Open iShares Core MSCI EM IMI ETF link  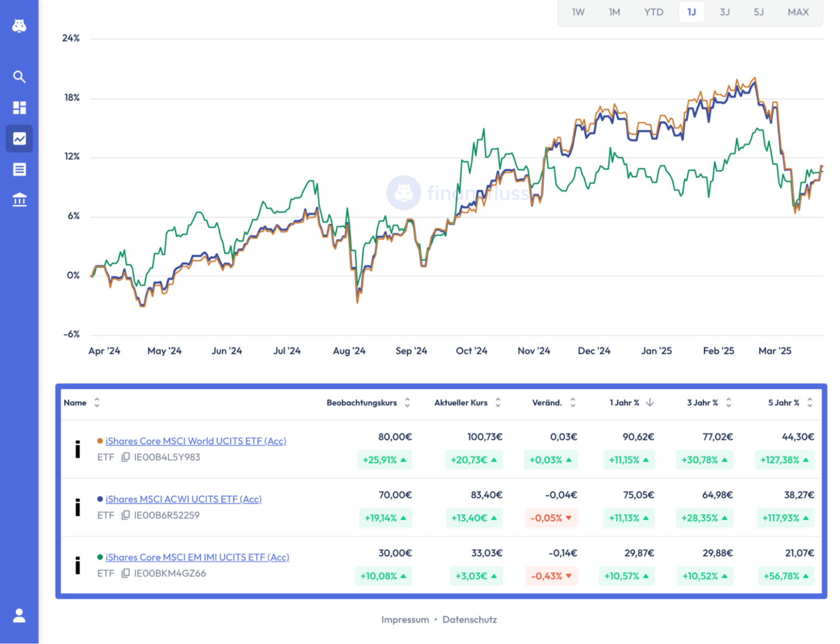197,557
